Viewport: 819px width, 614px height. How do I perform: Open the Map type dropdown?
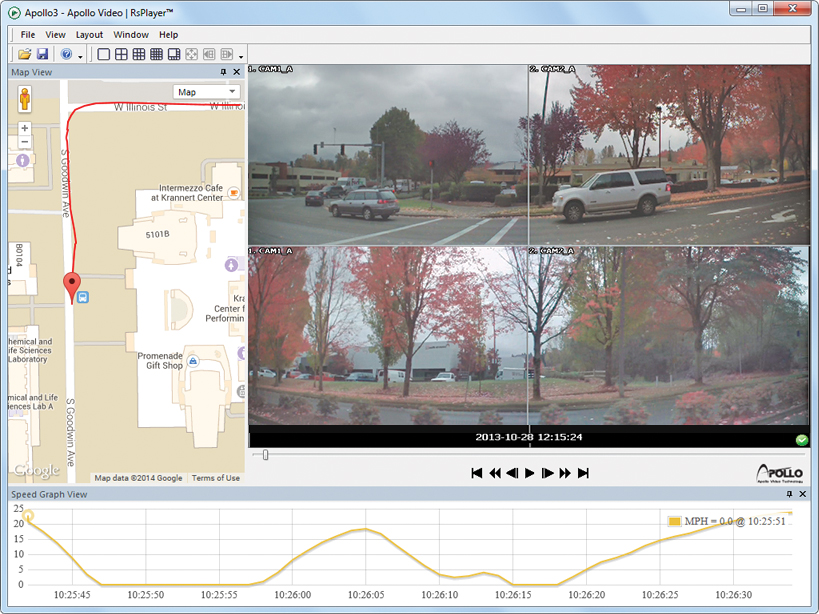(207, 92)
